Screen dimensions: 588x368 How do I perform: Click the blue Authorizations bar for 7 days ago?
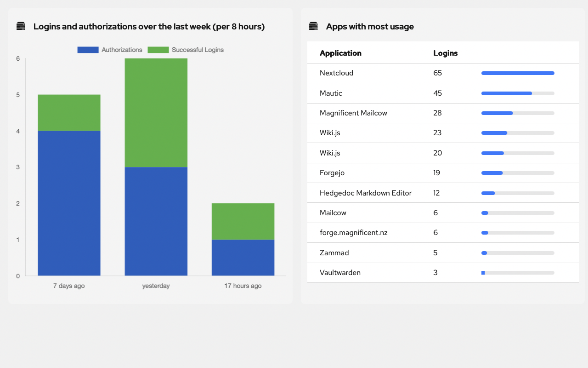69,203
